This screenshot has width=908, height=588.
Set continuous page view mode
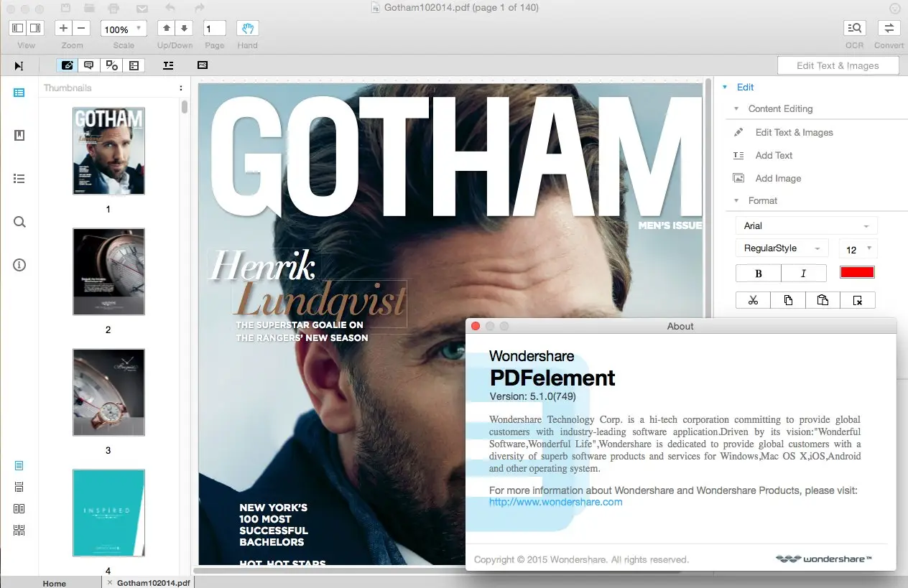19,487
